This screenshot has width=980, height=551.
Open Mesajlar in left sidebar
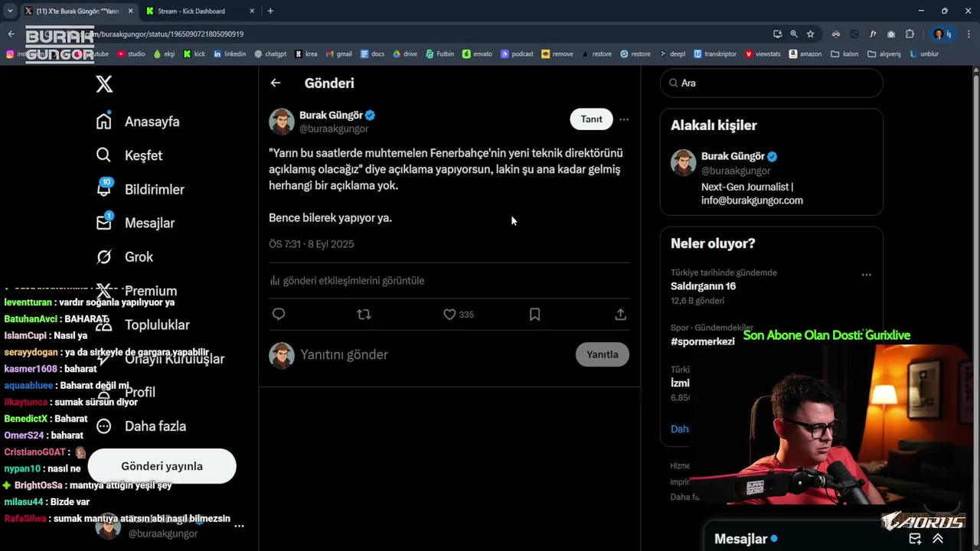pyautogui.click(x=135, y=223)
